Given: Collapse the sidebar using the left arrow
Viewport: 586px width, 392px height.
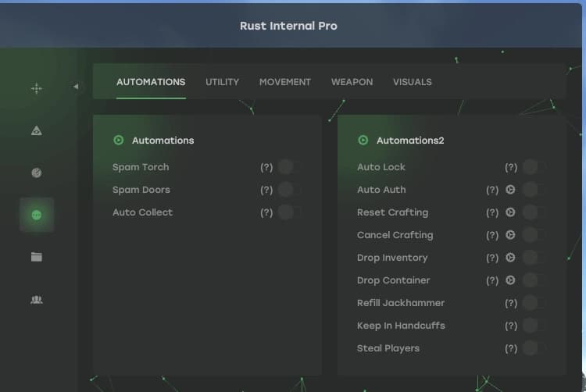Looking at the screenshot, I should 76,87.
